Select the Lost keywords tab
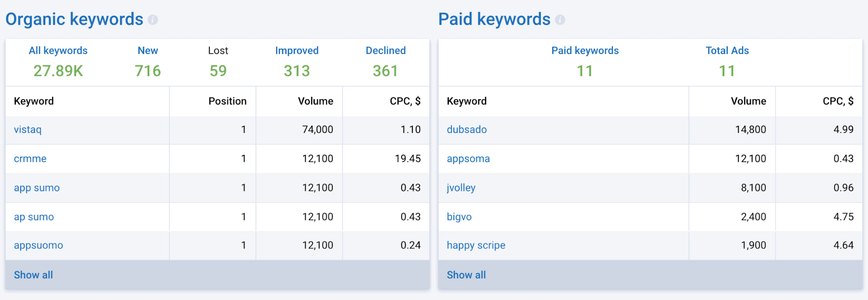868x300 pixels. [218, 50]
